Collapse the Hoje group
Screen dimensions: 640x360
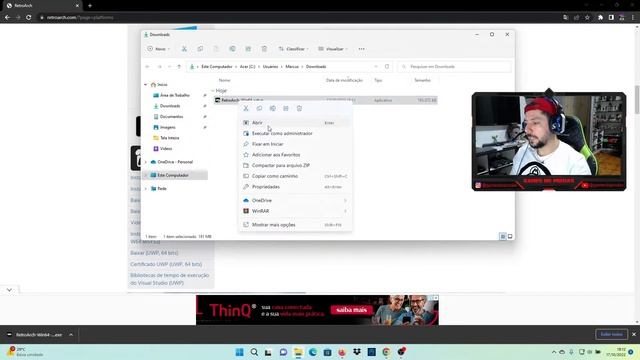point(213,91)
